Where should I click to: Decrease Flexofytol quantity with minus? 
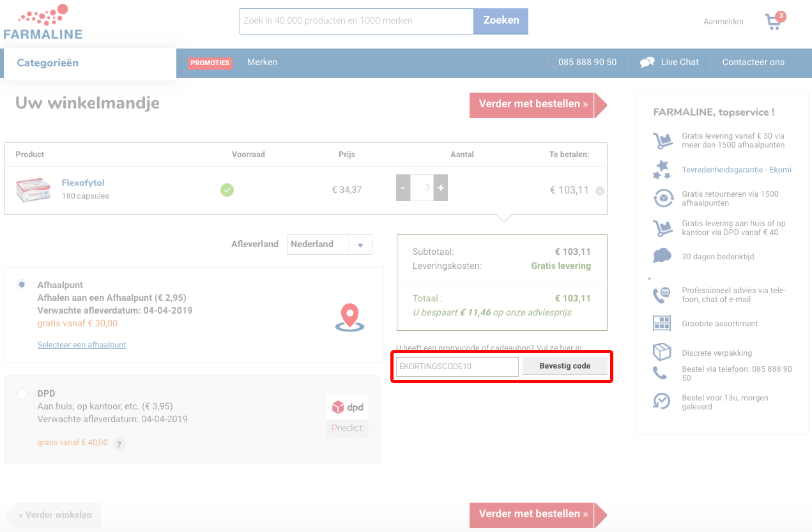click(x=402, y=188)
